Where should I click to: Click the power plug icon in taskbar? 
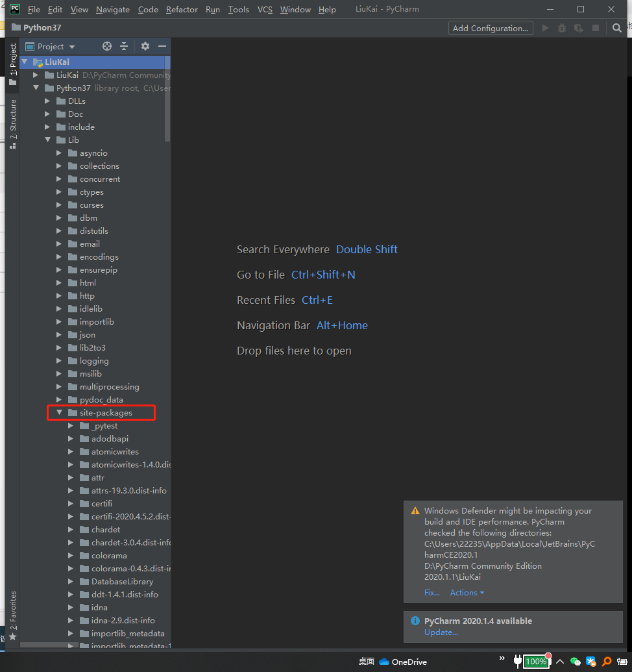518,661
